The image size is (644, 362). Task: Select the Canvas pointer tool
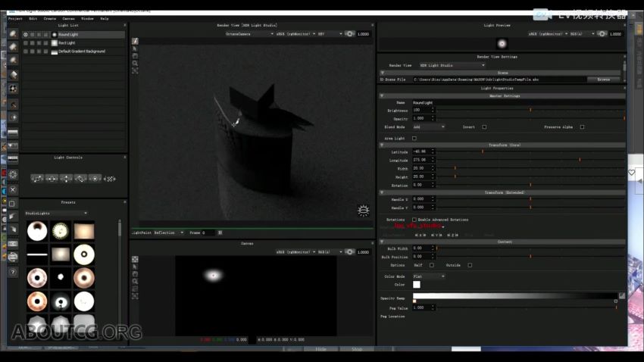135,267
